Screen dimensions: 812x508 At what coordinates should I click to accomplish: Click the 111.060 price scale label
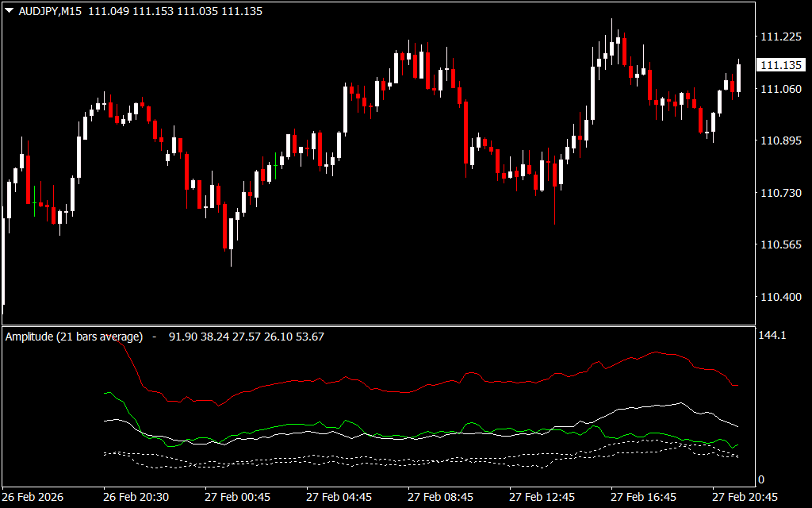pyautogui.click(x=779, y=89)
